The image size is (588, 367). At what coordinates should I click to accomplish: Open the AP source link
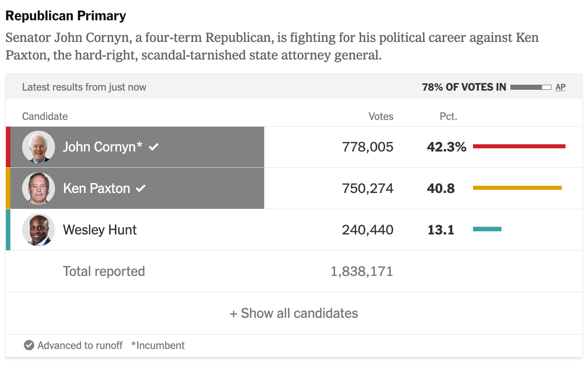560,87
